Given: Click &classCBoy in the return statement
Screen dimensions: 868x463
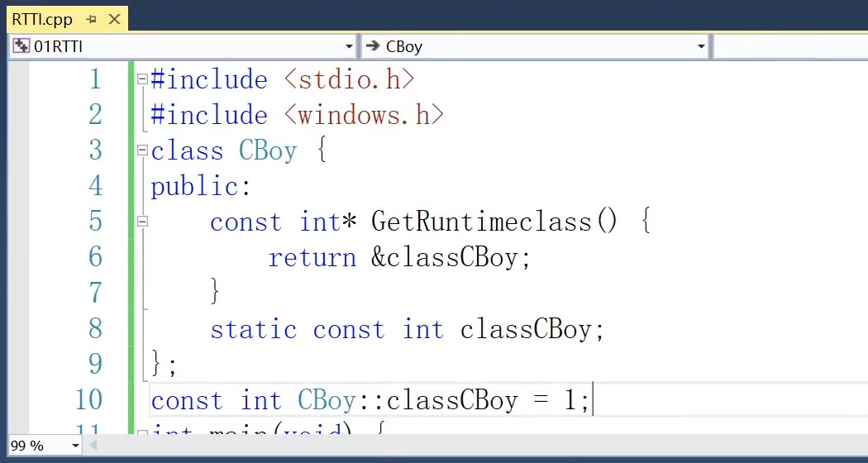Looking at the screenshot, I should point(445,258).
